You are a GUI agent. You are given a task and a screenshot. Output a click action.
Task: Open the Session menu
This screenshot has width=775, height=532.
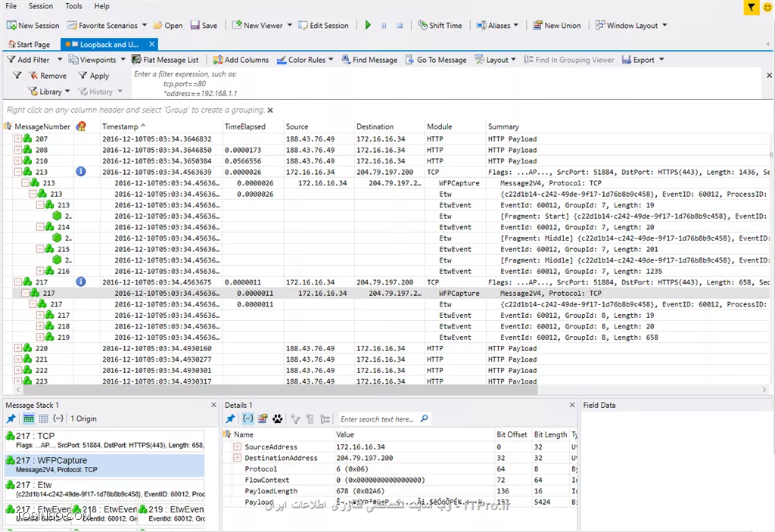(x=41, y=6)
